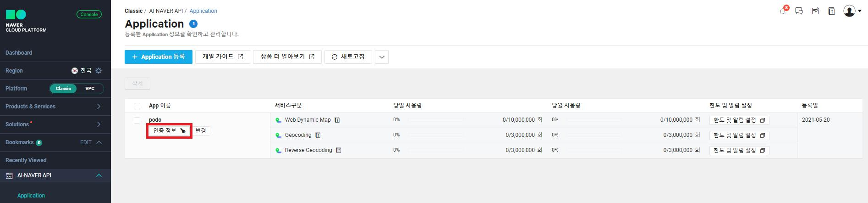
Task: Click info icon beside Geocoding
Action: 318,135
